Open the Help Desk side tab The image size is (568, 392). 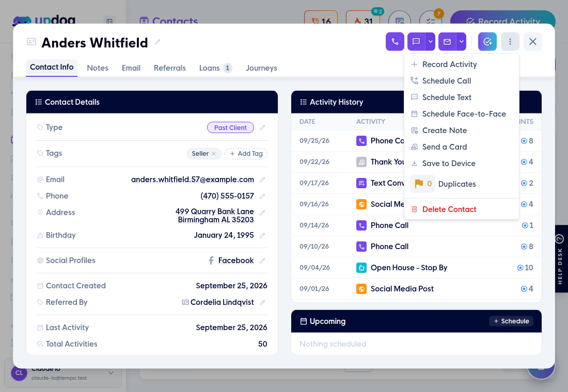tap(561, 259)
